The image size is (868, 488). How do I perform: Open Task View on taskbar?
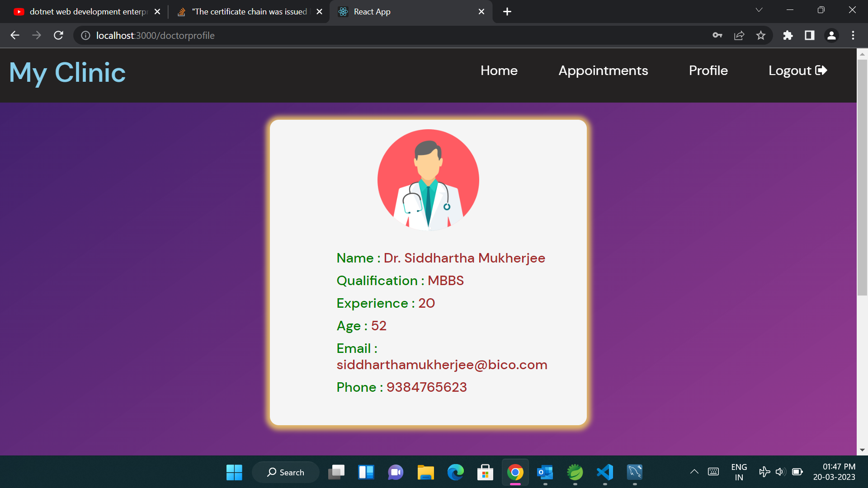336,472
